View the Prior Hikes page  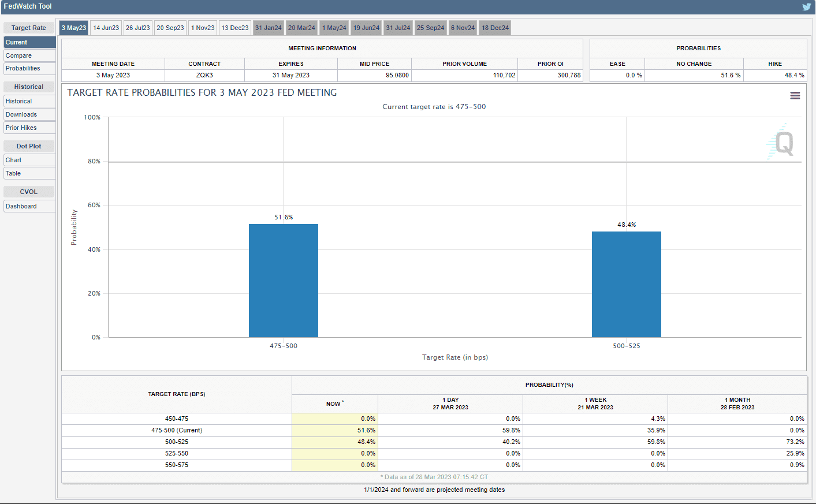[x=29, y=128]
